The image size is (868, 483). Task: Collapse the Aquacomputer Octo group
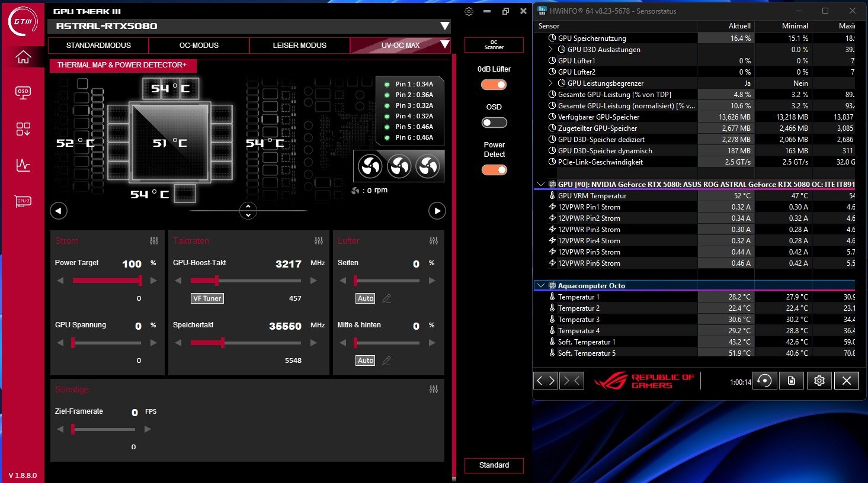541,286
